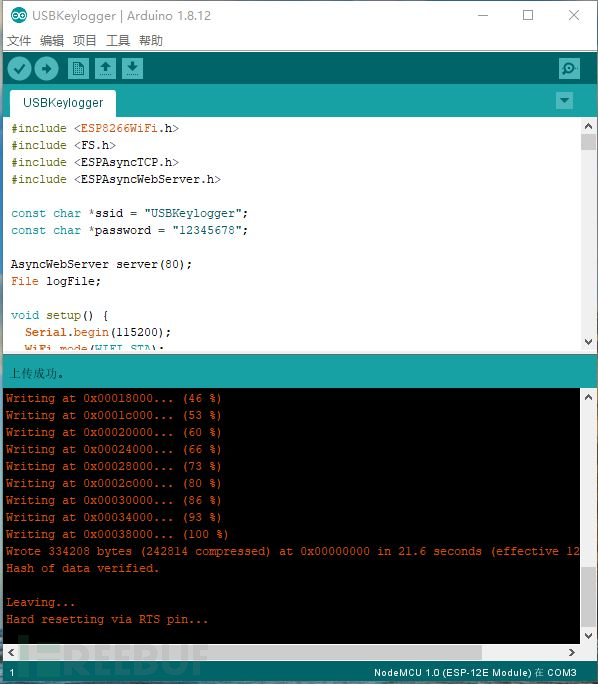The height and width of the screenshot is (684, 598).
Task: Open the 项目 menu
Action: [85, 41]
